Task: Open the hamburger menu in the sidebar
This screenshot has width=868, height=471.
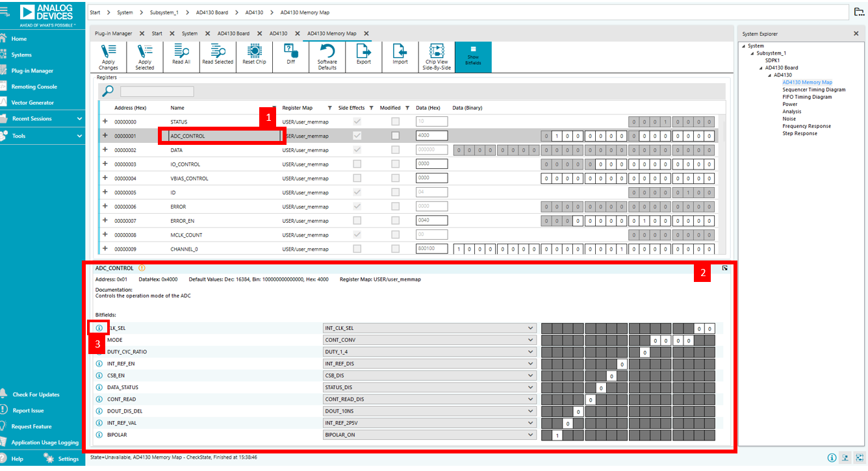Action: [5, 11]
